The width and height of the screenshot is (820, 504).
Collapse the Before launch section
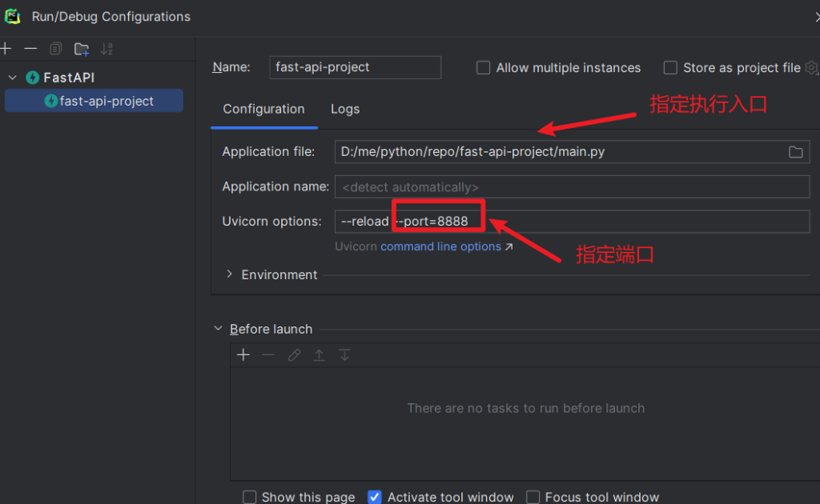pos(218,329)
